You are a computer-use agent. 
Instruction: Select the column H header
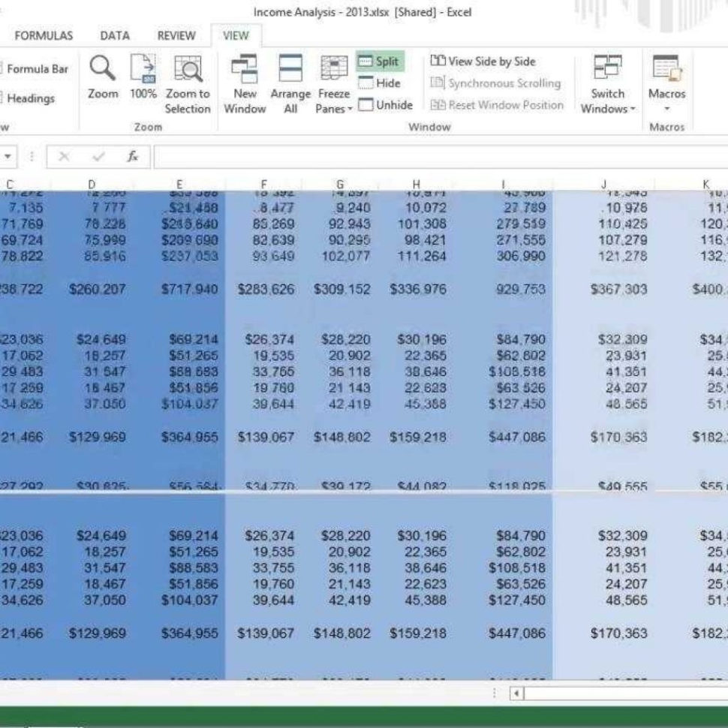tap(416, 184)
